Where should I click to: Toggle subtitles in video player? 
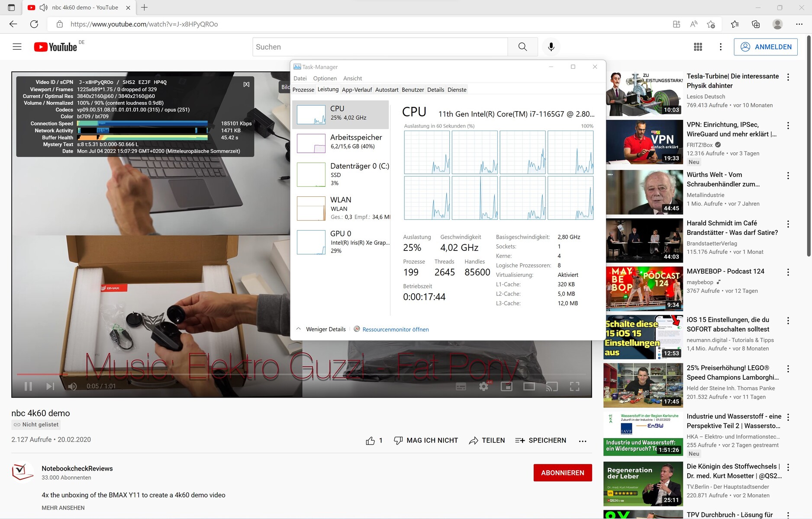[461, 386]
